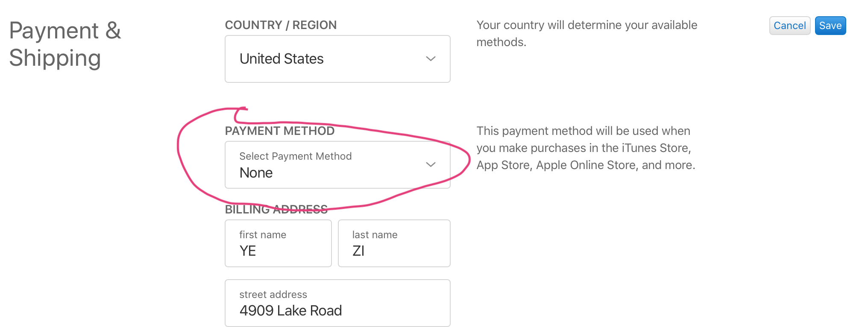The height and width of the screenshot is (327, 868).
Task: Click the street address field
Action: tap(337, 303)
